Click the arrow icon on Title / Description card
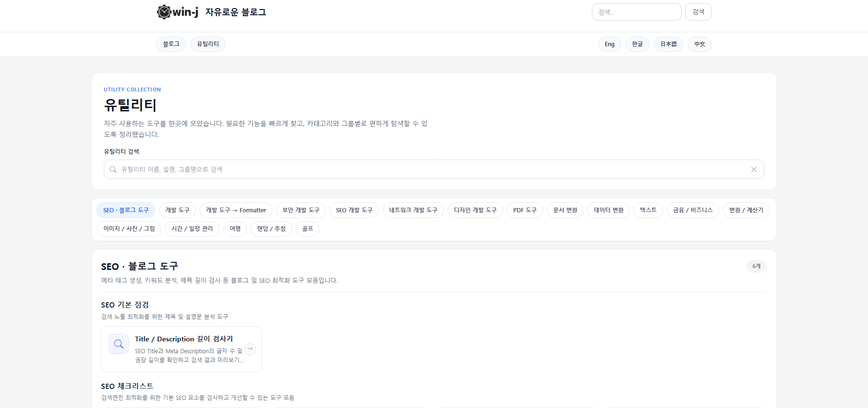Image resolution: width=868 pixels, height=408 pixels. [250, 348]
